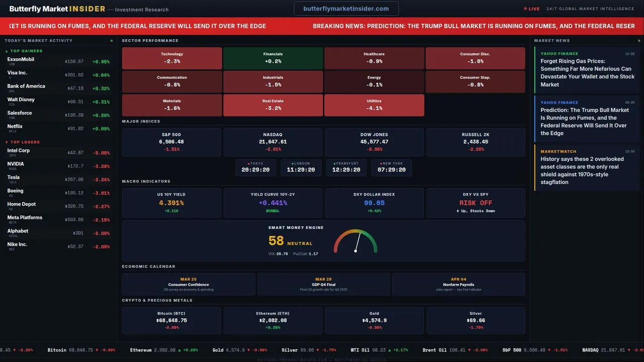Open the butterflymarketinsider.com URL button
The height and width of the screenshot is (362, 644).
346,9
